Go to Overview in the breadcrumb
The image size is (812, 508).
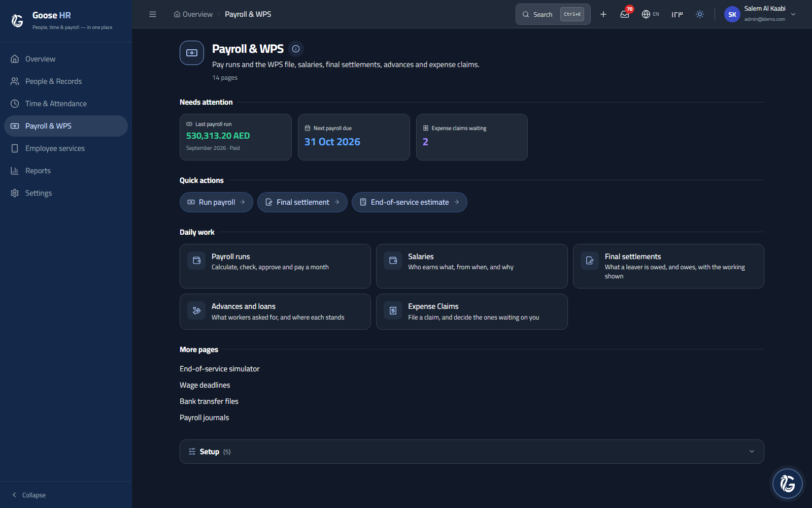193,14
